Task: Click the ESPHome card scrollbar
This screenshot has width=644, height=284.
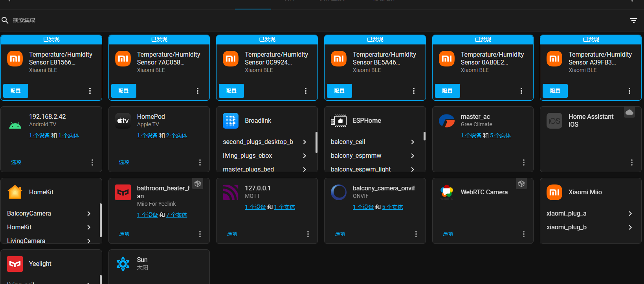Action: [424, 136]
